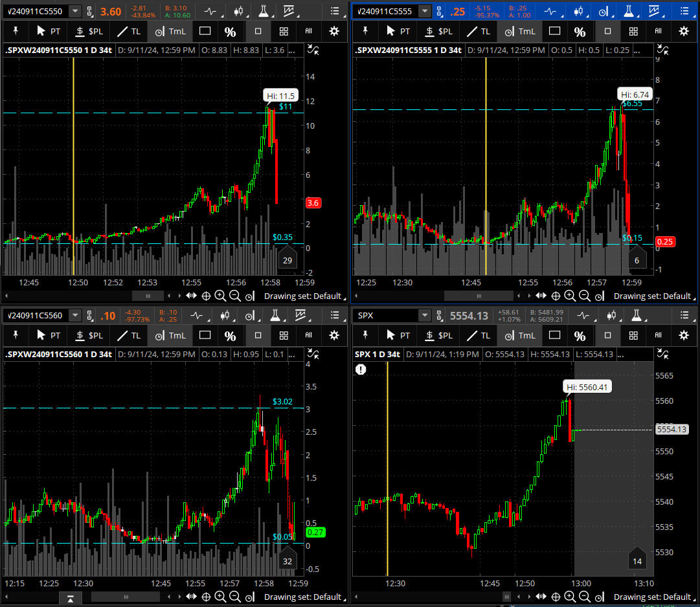
Task: Toggle the grid layout button in top-right chart
Action: point(633,31)
